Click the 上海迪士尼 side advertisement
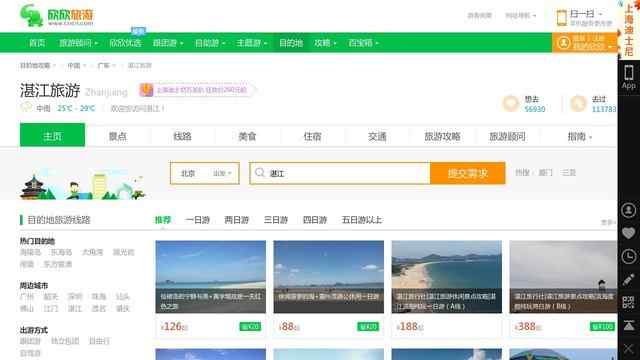Screen dimensions: 640x360 point(629,29)
